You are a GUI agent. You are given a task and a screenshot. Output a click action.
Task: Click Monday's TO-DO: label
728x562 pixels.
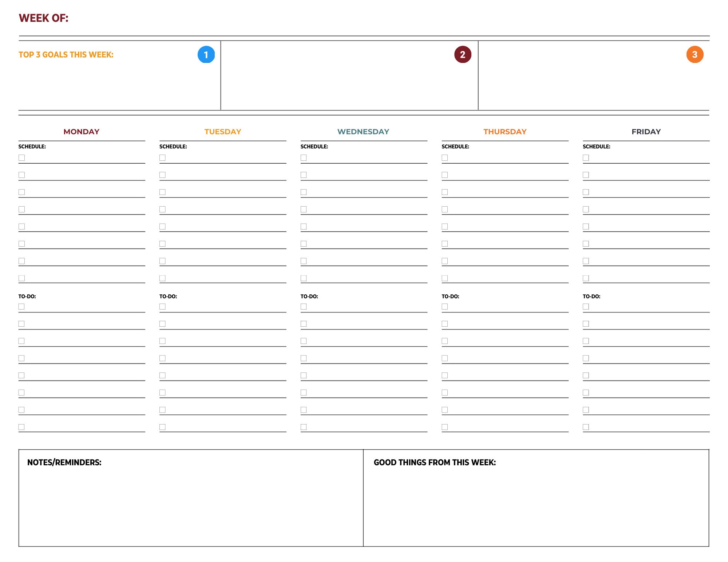(27, 296)
